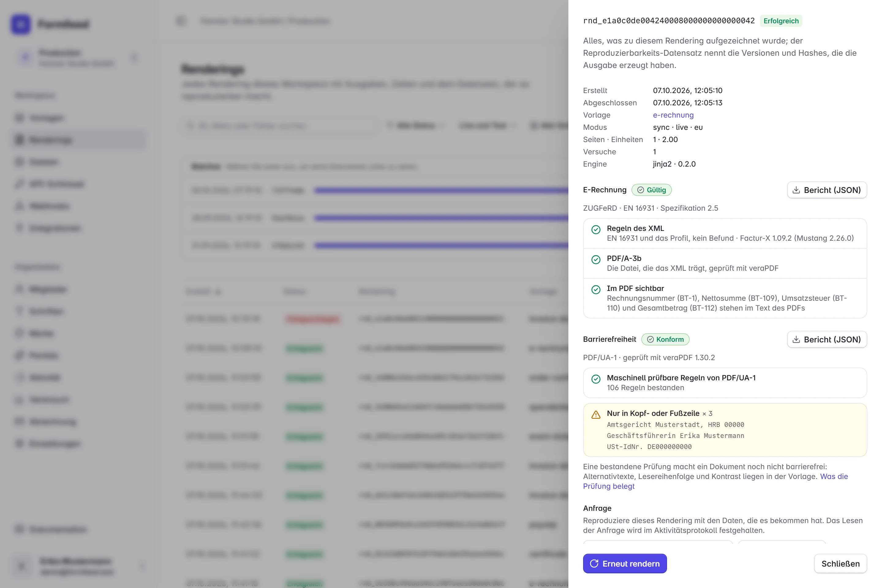This screenshot has height=588, width=882.
Task: Download the E-Rechnung Bericht (JSON)
Action: (827, 190)
